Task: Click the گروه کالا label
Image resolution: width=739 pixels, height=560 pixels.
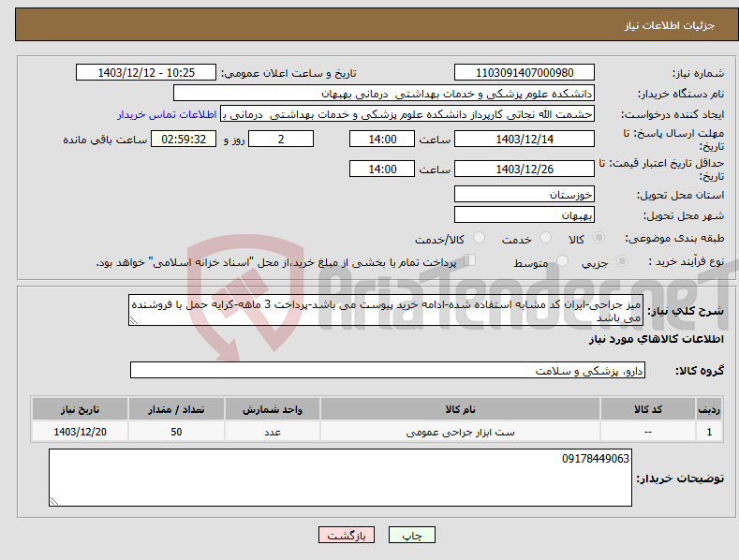Action: click(x=700, y=371)
